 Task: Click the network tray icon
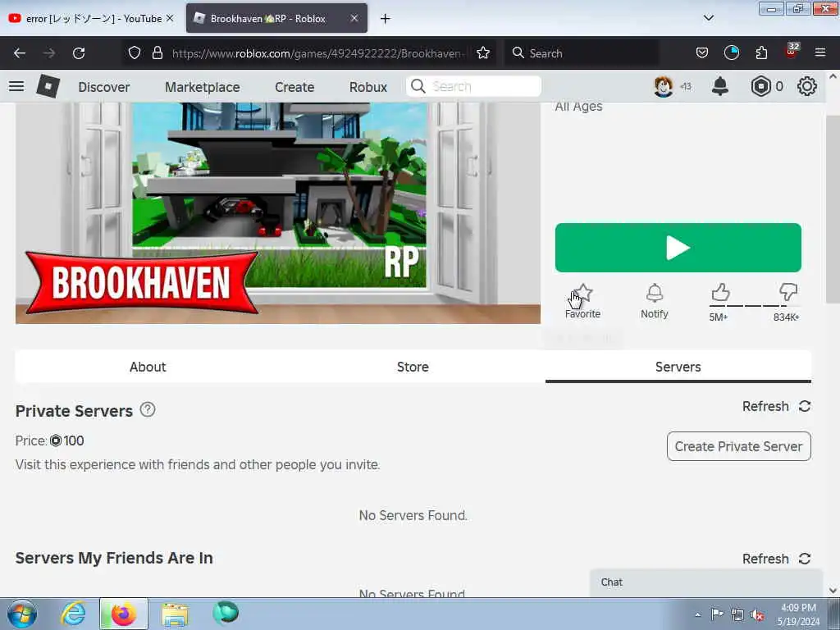click(737, 614)
